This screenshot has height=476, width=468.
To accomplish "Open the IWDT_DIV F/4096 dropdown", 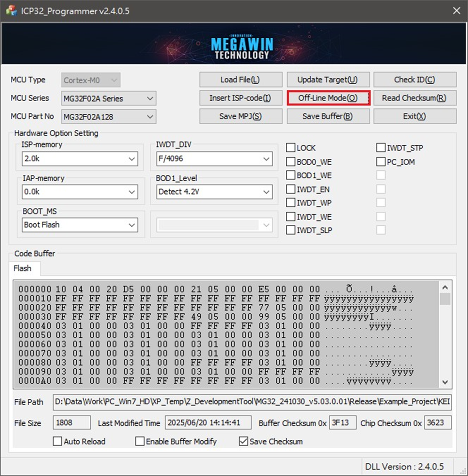I will [x=215, y=159].
